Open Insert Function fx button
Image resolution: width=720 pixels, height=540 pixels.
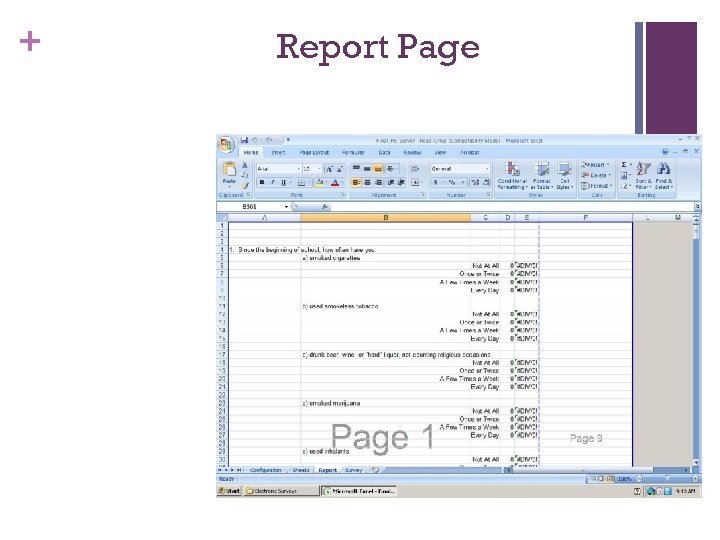tap(324, 207)
